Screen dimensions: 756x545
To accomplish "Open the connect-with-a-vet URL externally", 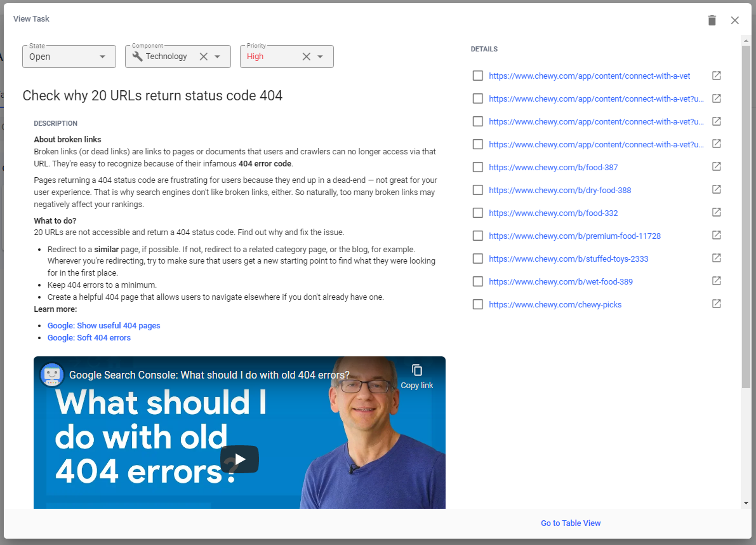I will 717,76.
